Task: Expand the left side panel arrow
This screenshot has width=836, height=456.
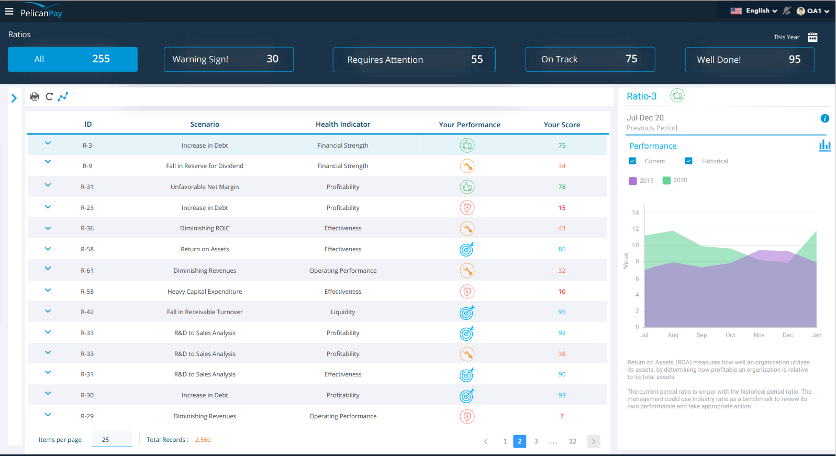Action: pyautogui.click(x=14, y=98)
